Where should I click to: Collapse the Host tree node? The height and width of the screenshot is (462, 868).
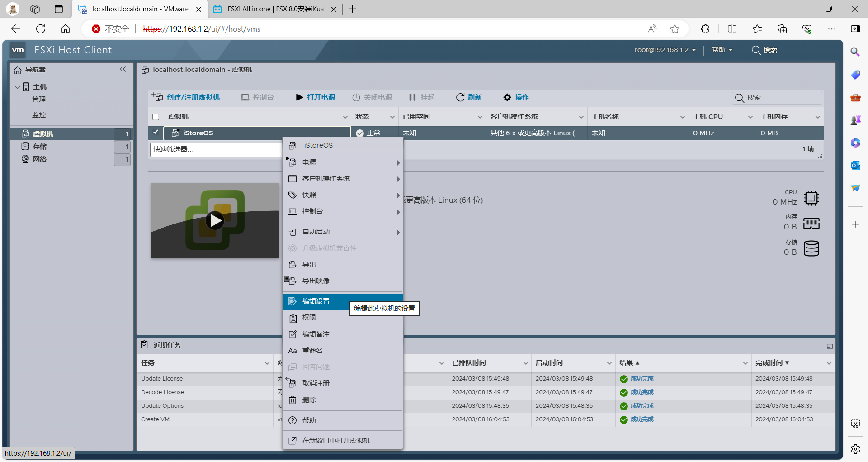[x=18, y=86]
